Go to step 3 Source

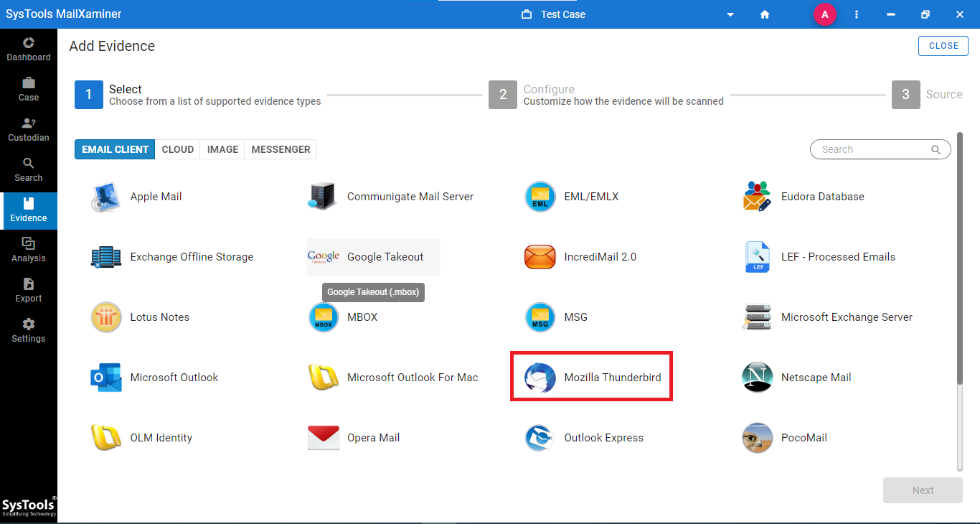927,95
